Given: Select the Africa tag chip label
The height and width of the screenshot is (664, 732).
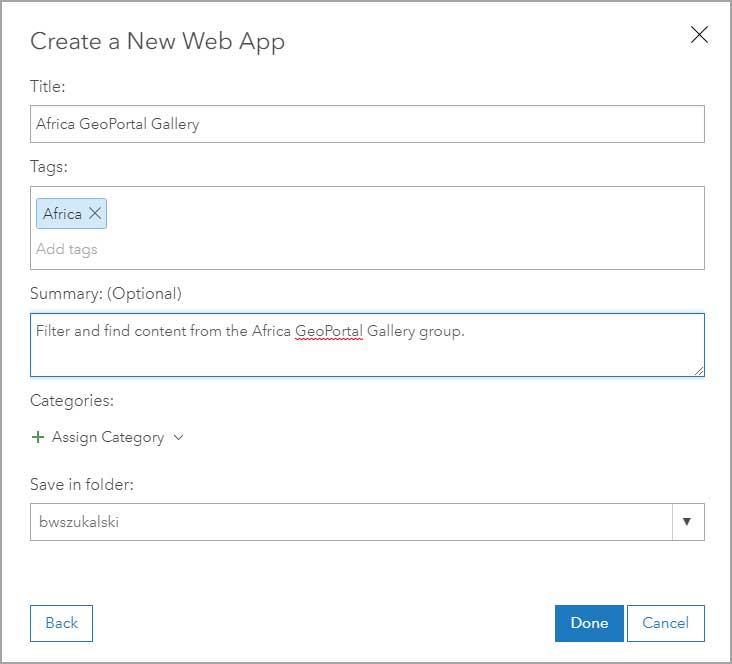Looking at the screenshot, I should tap(62, 214).
